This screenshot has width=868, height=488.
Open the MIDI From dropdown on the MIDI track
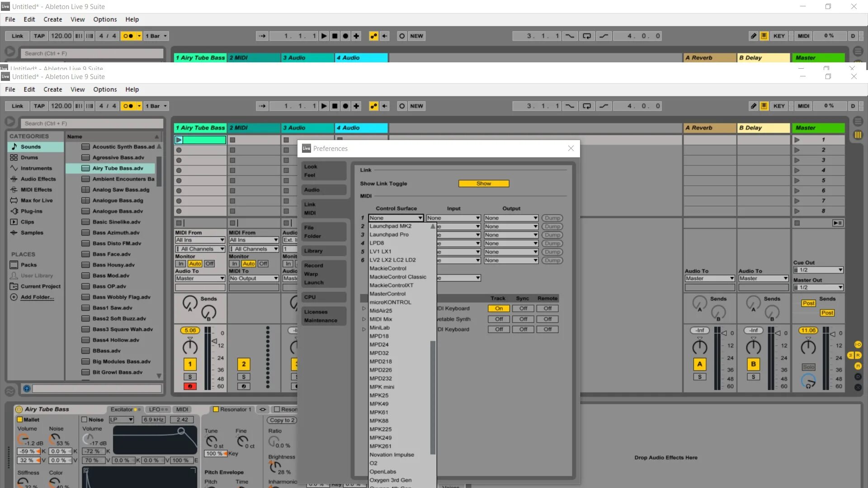(254, 240)
